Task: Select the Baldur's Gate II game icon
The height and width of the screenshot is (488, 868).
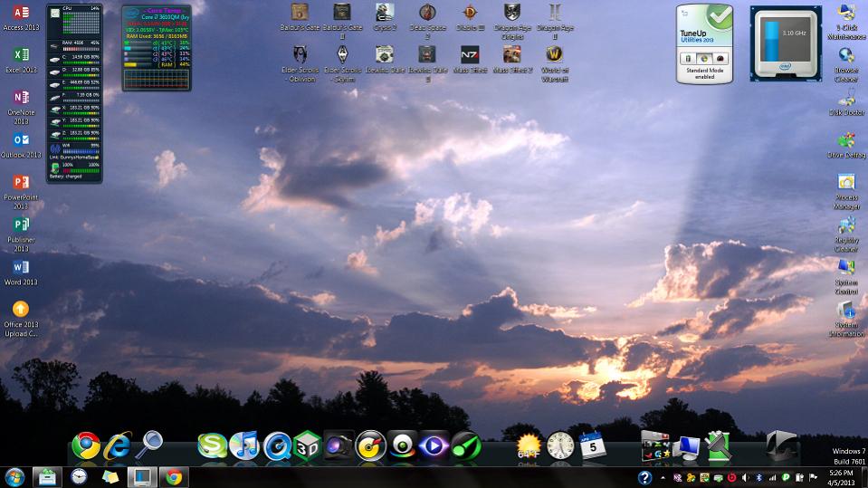Action: pyautogui.click(x=342, y=21)
